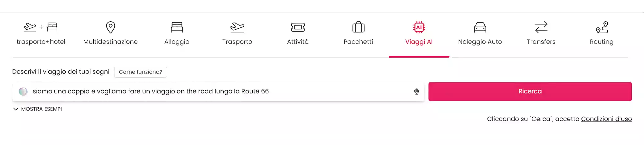Click the AI orb icon in search field
This screenshot has height=145, width=644.
tap(23, 92)
